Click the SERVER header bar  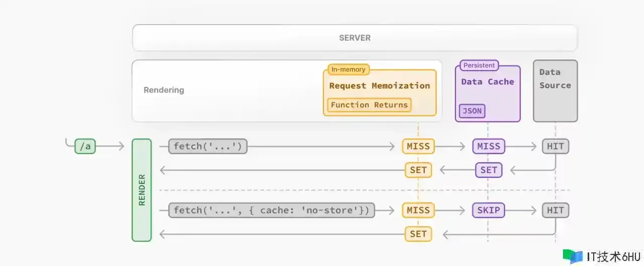pos(355,38)
